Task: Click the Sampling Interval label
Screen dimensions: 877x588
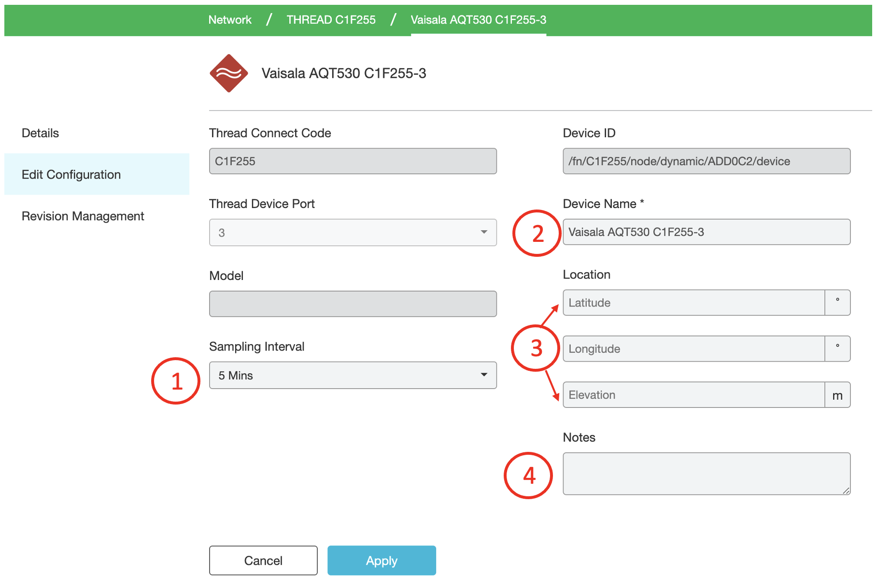Action: tap(256, 347)
